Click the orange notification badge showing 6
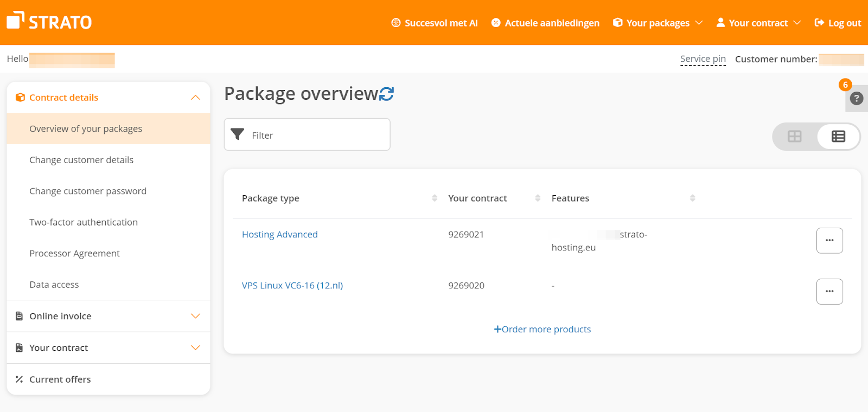 coord(845,85)
